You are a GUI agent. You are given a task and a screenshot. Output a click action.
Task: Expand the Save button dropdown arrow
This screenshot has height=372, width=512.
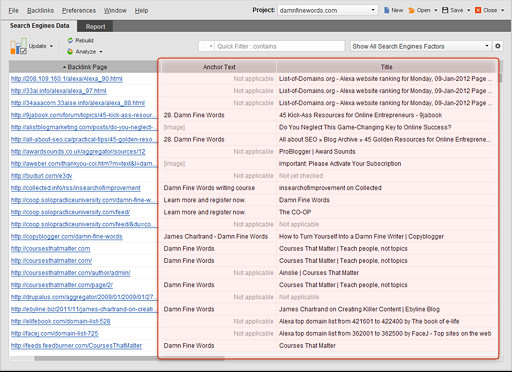[468, 10]
